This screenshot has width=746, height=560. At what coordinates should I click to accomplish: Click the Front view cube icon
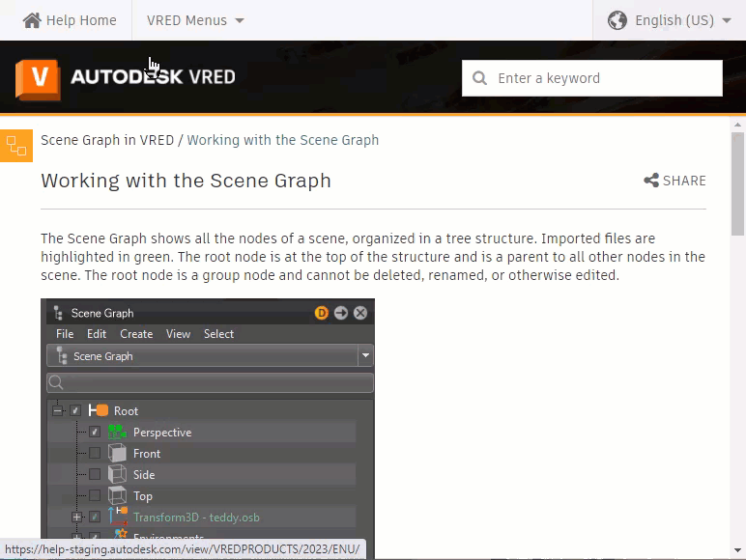coord(117,453)
